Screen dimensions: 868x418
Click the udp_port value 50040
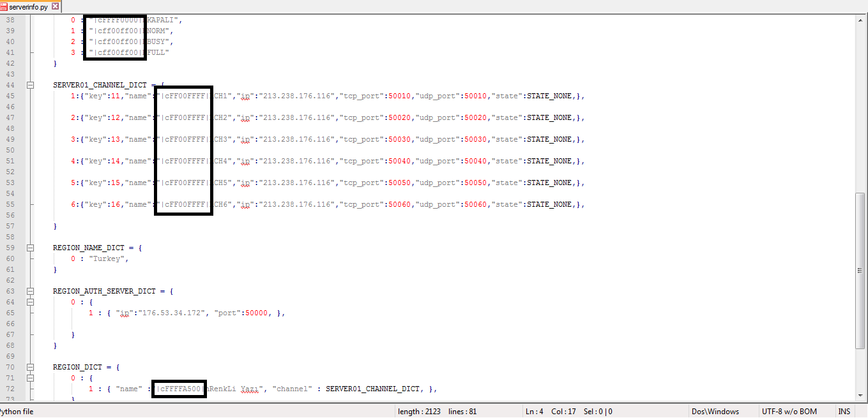[x=475, y=161]
